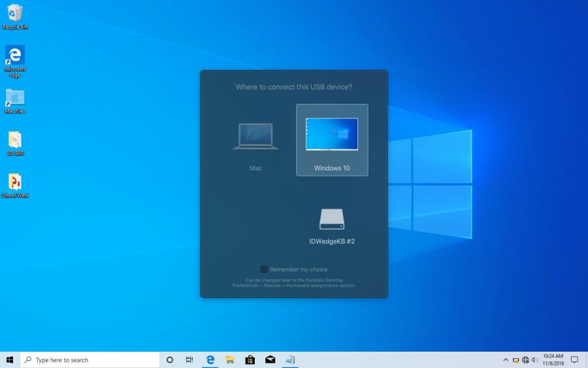588x368 pixels.
Task: Open the Action Center notifications
Action: click(x=574, y=360)
